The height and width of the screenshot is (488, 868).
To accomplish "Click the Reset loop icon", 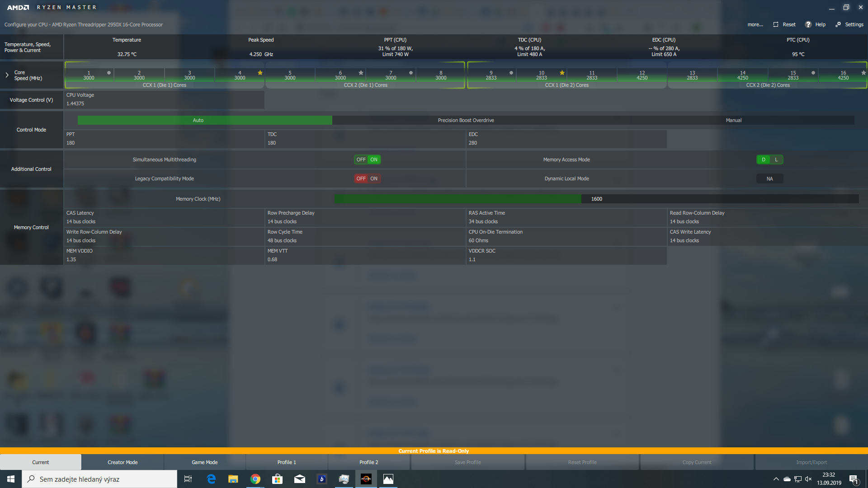I will (x=776, y=24).
